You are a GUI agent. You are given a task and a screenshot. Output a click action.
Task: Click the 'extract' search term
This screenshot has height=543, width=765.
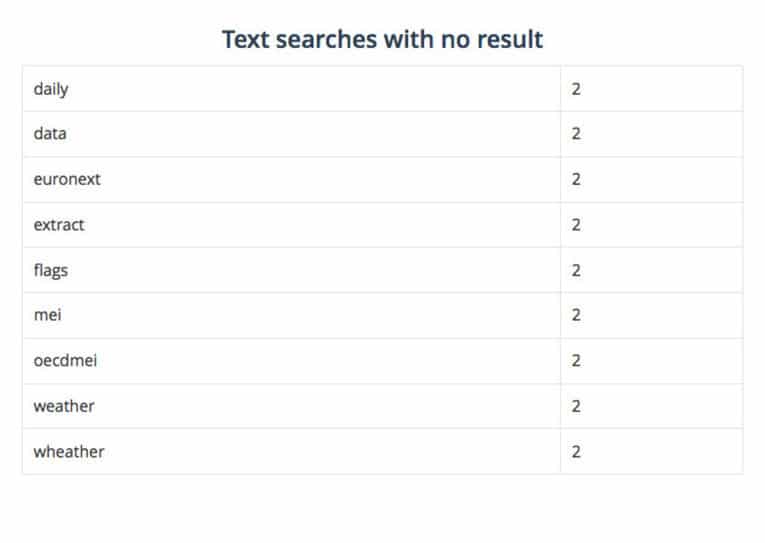[x=59, y=225]
